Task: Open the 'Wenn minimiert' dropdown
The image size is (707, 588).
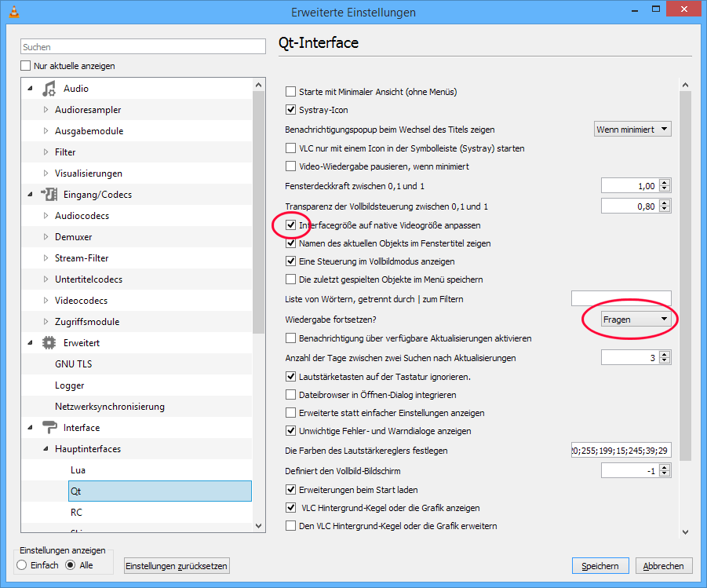Action: click(x=632, y=130)
